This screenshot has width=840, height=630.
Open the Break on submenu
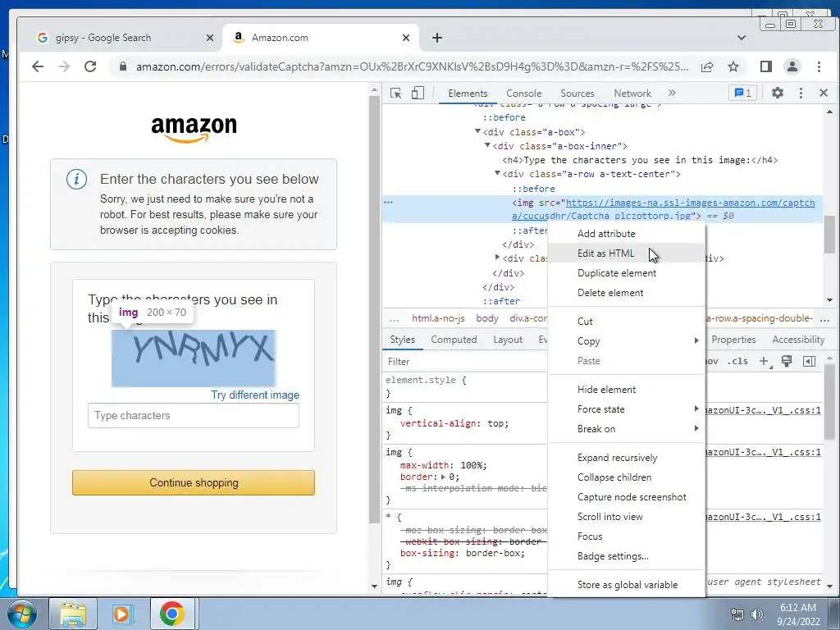pyautogui.click(x=627, y=429)
